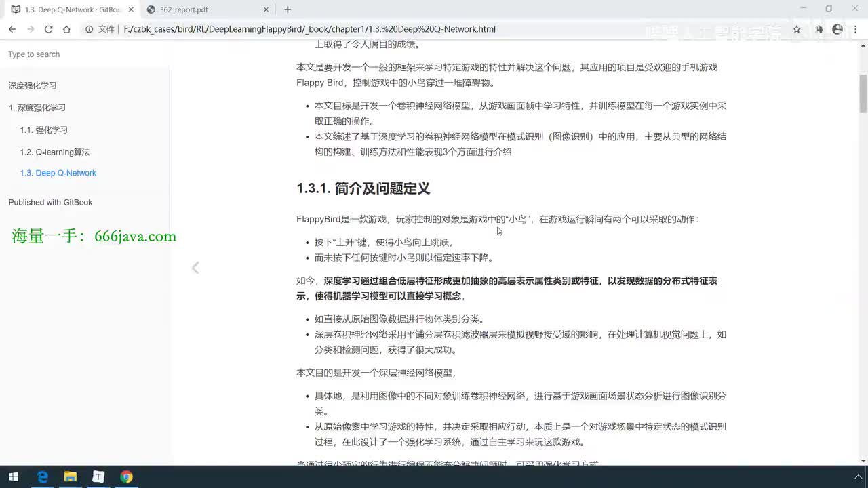The height and width of the screenshot is (488, 868).
Task: Click the Type to search box
Action: coord(84,54)
